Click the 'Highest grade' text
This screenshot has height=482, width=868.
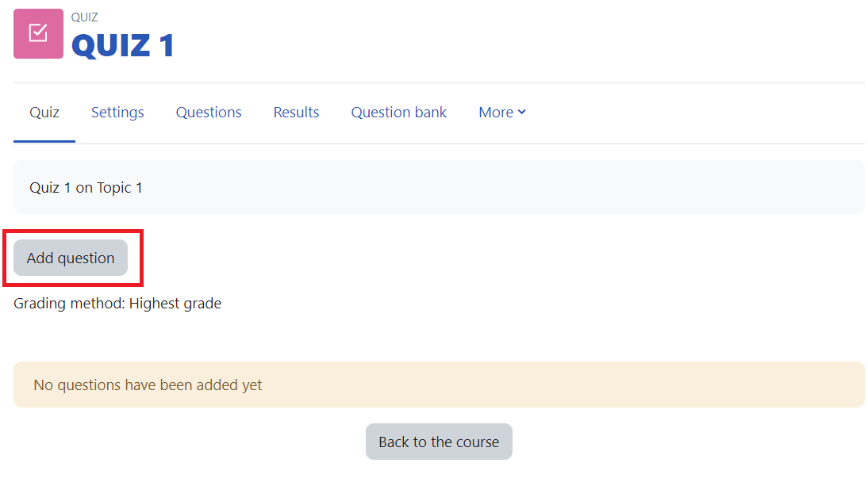175,304
